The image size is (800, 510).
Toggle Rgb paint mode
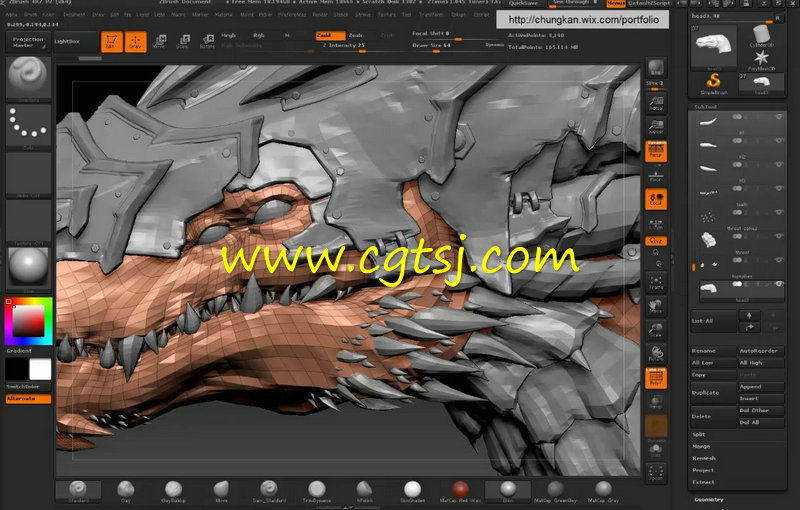tap(259, 35)
